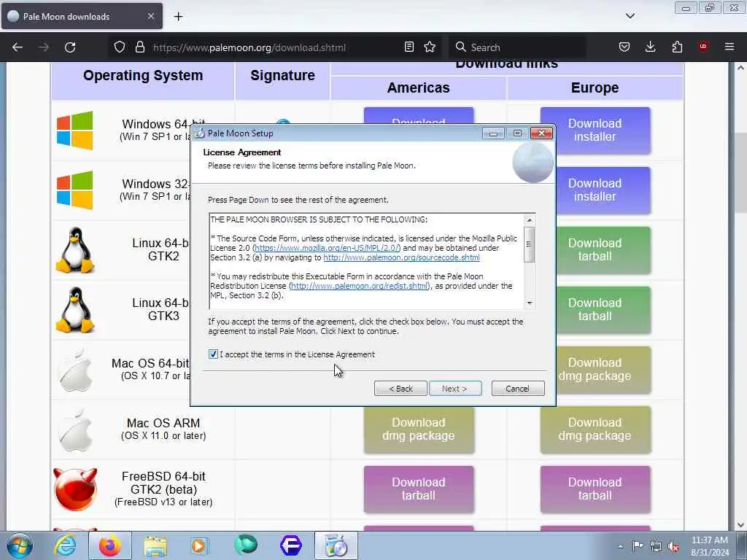Open the extensions puzzle icon
This screenshot has height=560, width=747.
click(x=677, y=47)
